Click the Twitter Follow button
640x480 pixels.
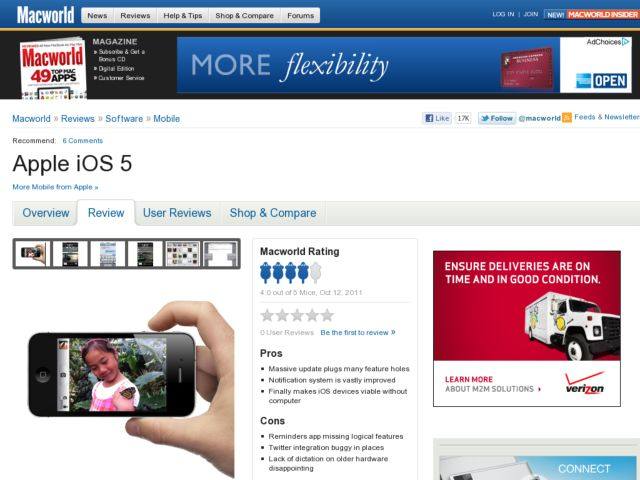point(497,118)
